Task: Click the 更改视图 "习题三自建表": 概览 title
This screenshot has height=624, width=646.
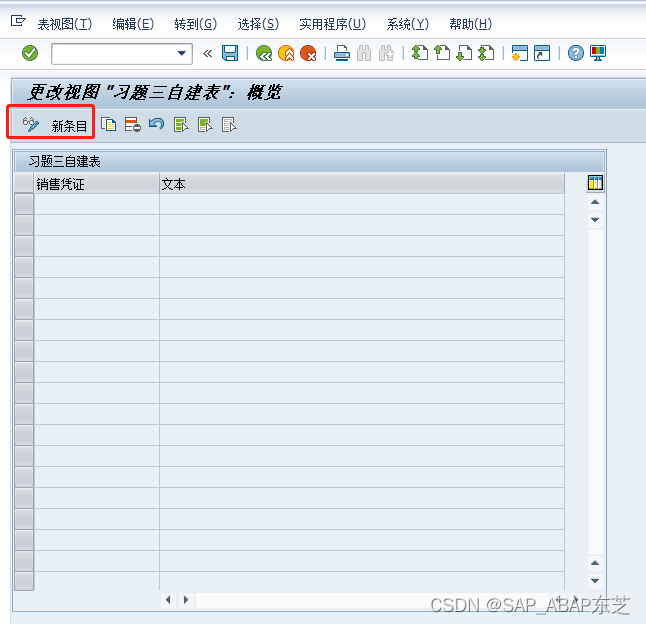Action: (x=154, y=92)
